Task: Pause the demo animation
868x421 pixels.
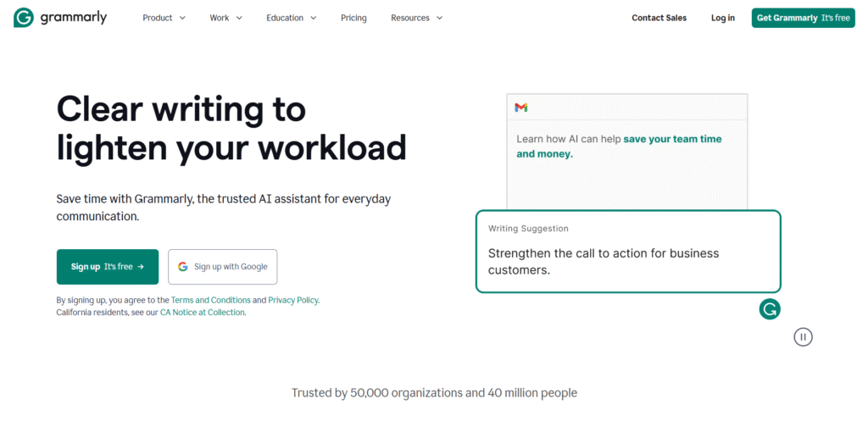Action: [x=804, y=337]
